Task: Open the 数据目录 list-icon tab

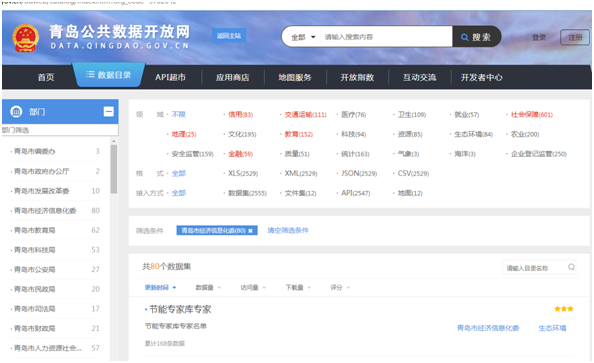Action: coord(108,75)
